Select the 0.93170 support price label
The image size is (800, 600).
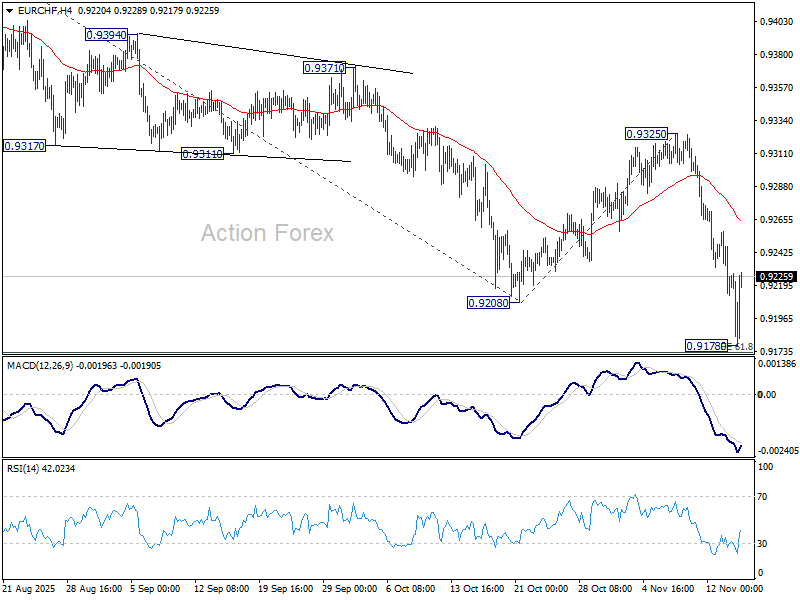[24, 145]
